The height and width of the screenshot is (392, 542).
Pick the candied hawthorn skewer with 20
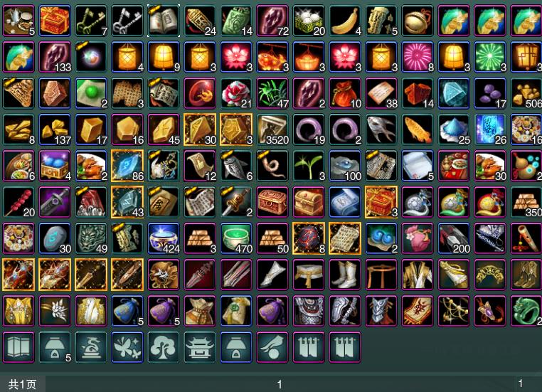coord(18,202)
